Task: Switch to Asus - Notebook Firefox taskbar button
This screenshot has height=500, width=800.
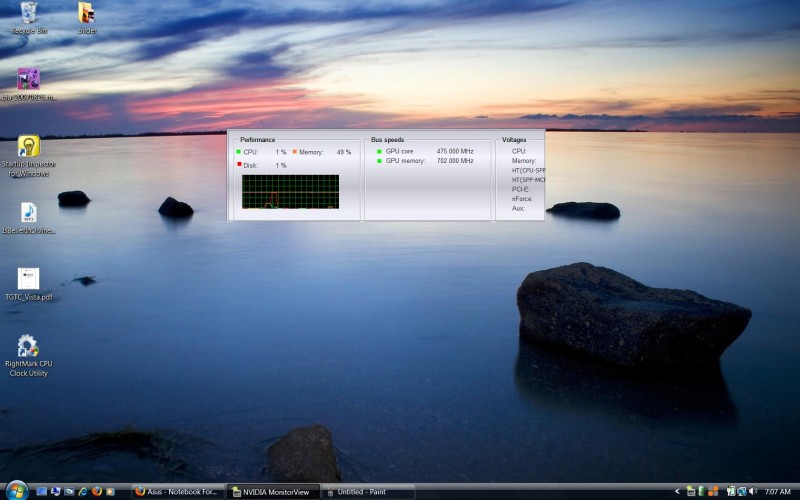Action: pos(177,492)
